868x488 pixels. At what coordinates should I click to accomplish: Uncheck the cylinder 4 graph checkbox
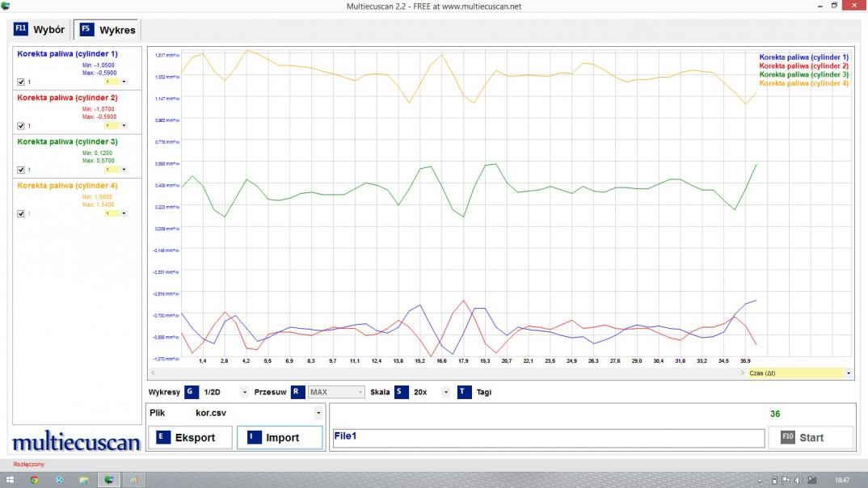(21, 213)
